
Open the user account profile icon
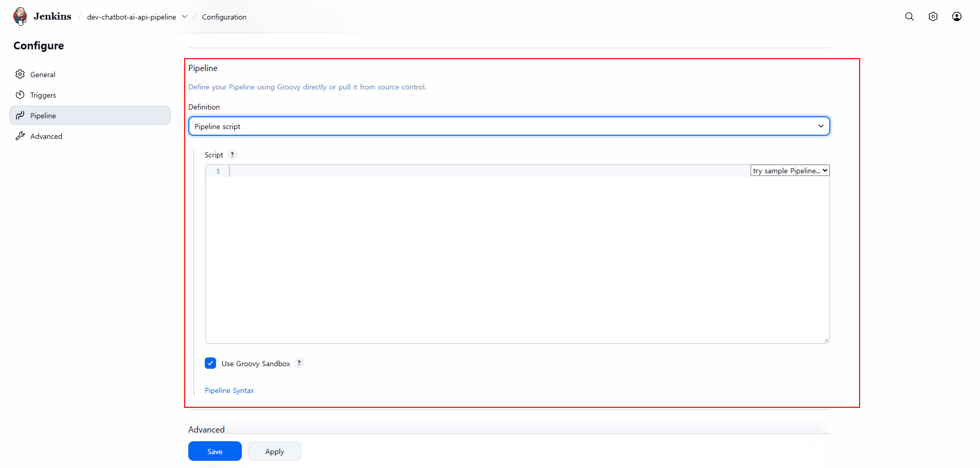point(956,16)
